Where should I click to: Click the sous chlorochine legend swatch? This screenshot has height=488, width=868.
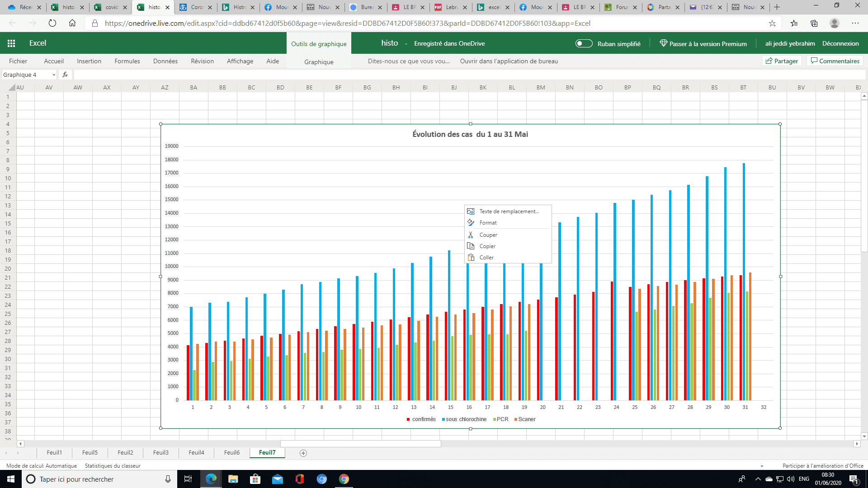443,420
